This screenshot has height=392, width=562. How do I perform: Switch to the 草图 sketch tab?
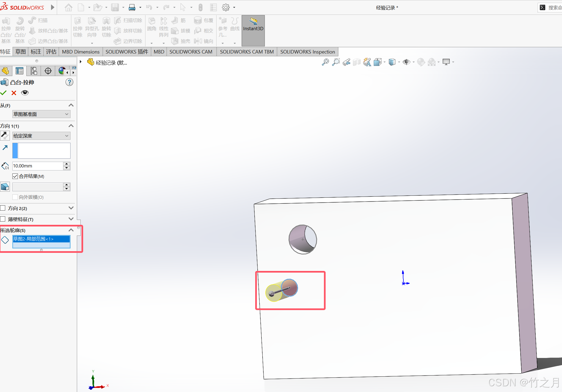pos(21,52)
